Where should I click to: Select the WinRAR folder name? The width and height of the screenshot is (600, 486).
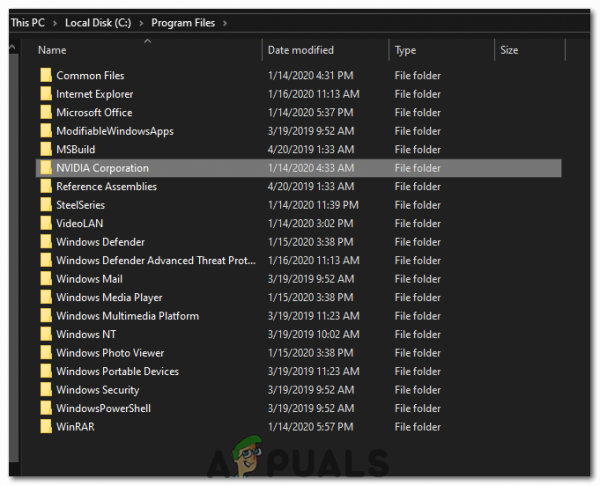coord(75,427)
